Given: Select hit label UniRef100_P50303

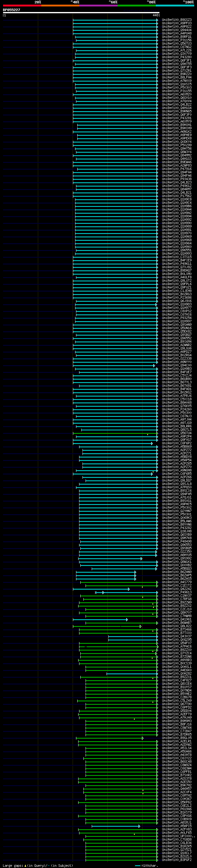Looking at the screenshot, I should (176, 88).
